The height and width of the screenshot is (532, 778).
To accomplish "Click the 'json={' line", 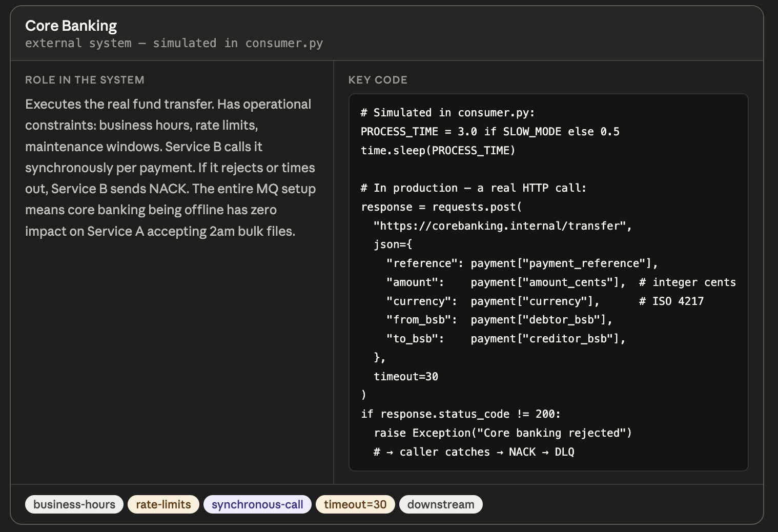I will pyautogui.click(x=393, y=244).
